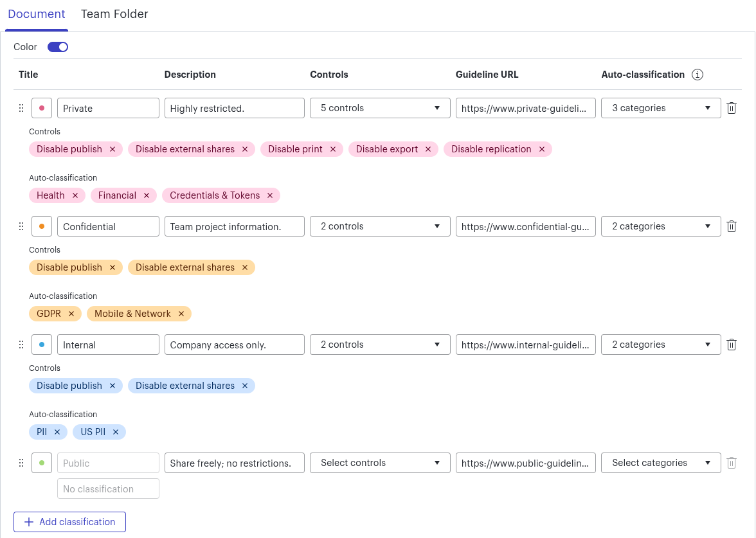Pick color via Private's pink swatch

(42, 108)
